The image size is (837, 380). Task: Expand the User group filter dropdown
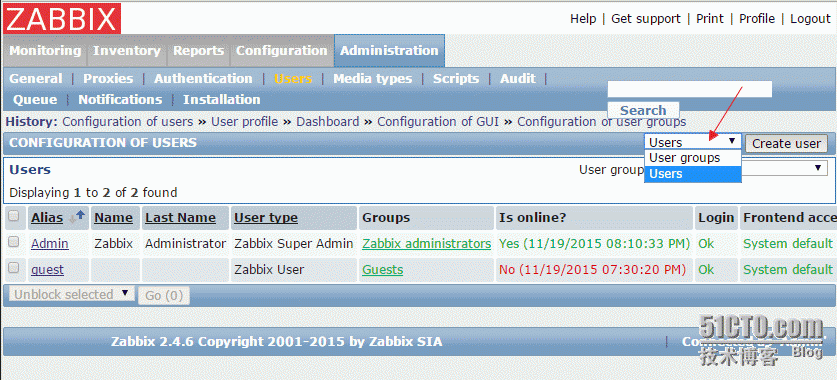pyautogui.click(x=784, y=169)
